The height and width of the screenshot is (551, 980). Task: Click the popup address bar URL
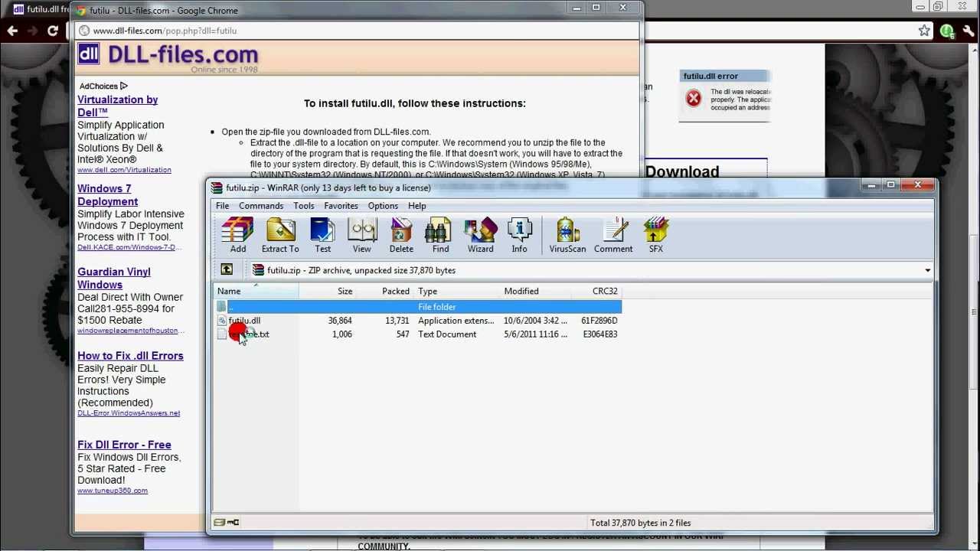pyautogui.click(x=165, y=31)
